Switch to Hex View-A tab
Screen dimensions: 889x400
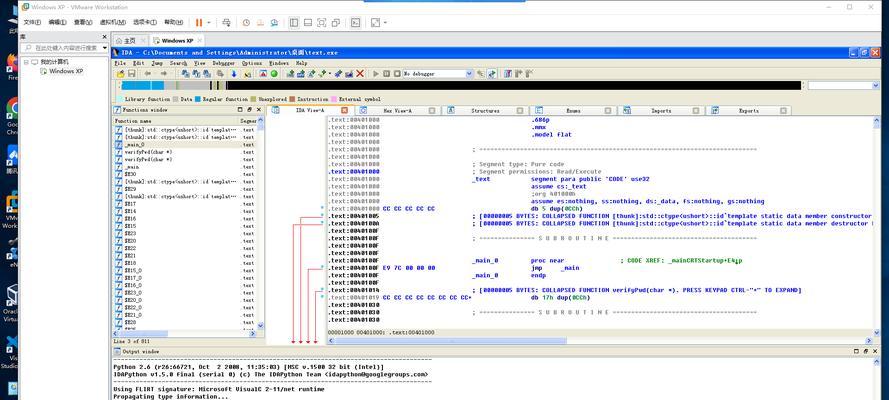[397, 110]
